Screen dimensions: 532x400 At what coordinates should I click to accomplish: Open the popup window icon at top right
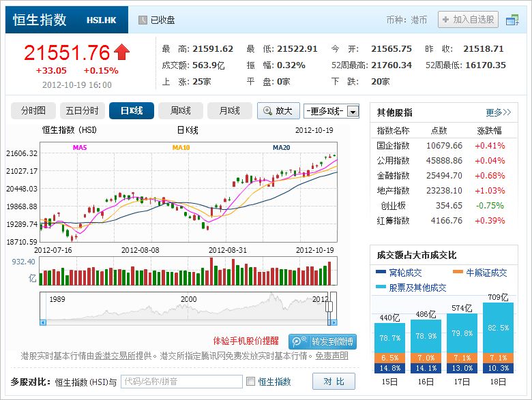click(x=512, y=20)
